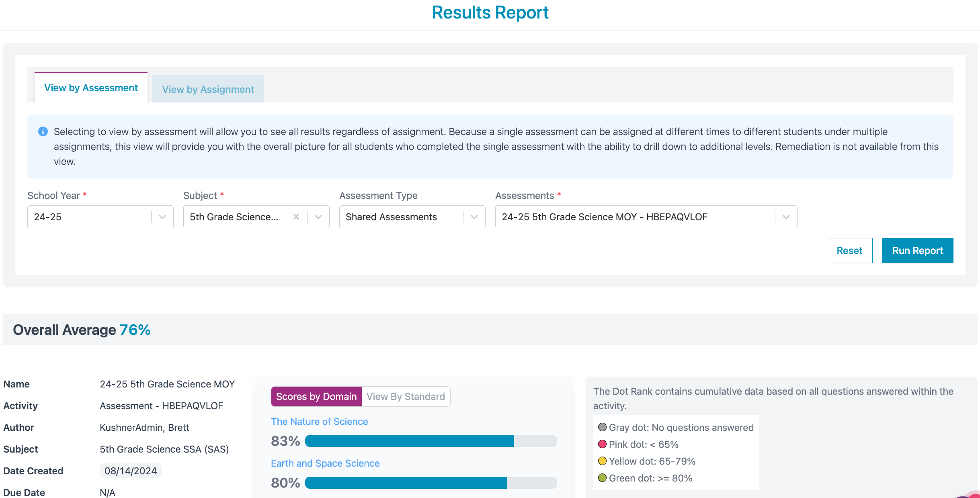Select the View By Standard toggle
The width and height of the screenshot is (980, 498).
click(x=406, y=396)
